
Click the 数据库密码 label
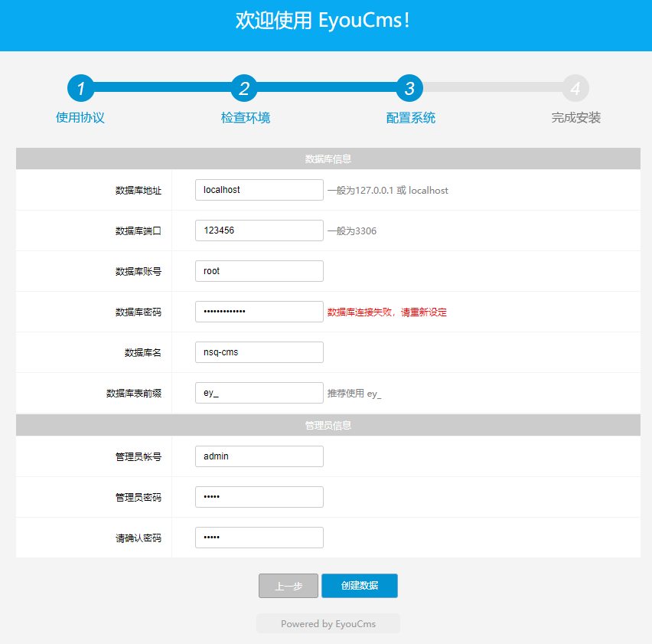pos(138,312)
